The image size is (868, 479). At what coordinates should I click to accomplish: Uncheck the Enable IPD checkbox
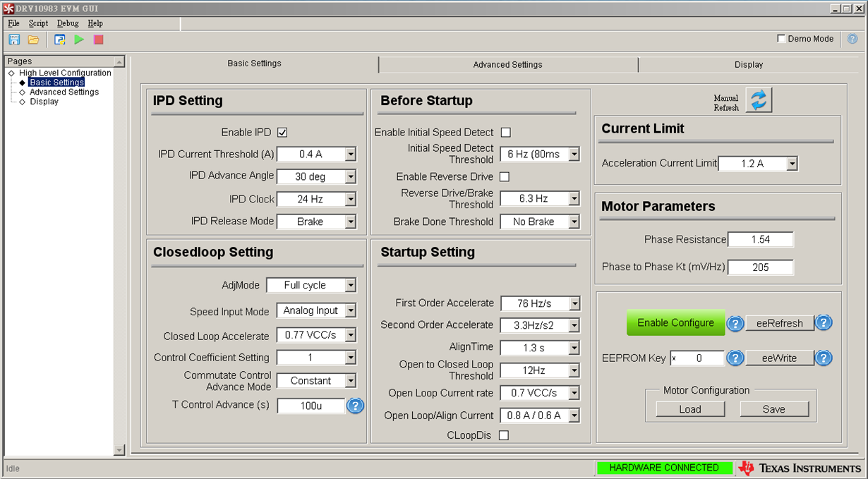pyautogui.click(x=282, y=132)
